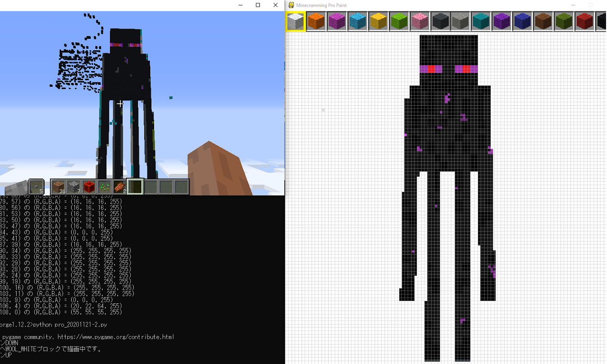Click the WOOL_WHITE drawing status line
The height and width of the screenshot is (364, 607).
pyautogui.click(x=51, y=349)
